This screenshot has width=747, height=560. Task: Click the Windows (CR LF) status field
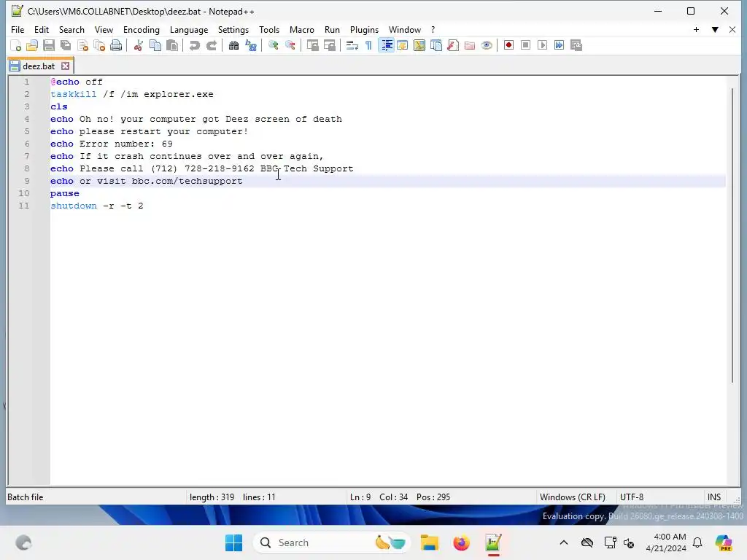click(x=572, y=497)
